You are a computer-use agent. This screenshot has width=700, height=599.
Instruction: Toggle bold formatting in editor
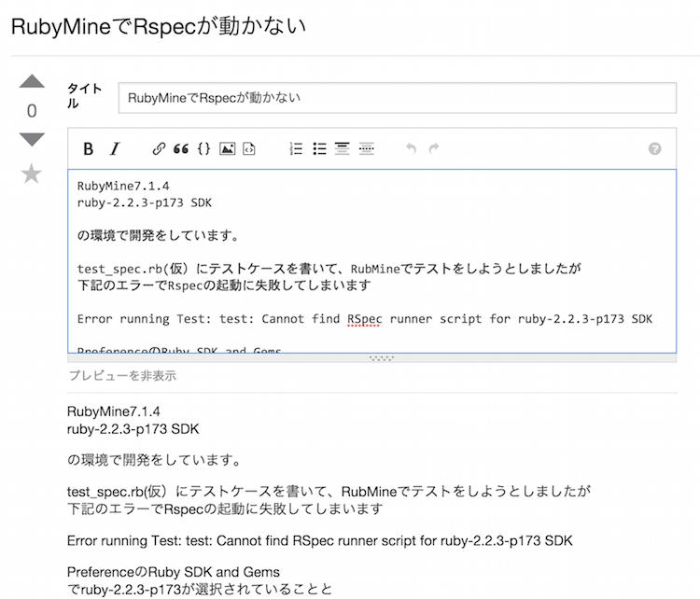(89, 148)
